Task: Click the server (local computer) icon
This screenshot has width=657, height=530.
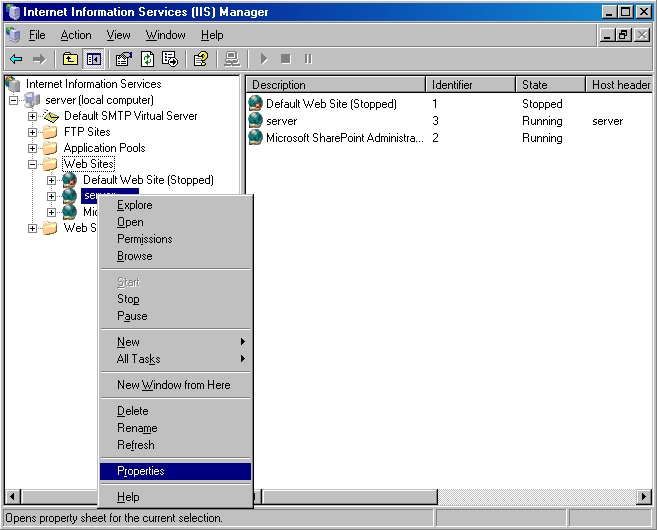Action: pyautogui.click(x=32, y=100)
